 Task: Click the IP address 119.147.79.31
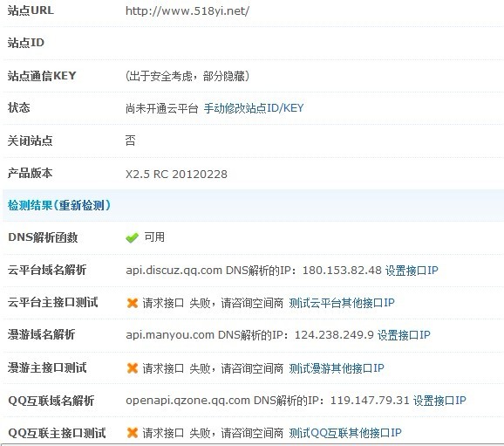click(x=370, y=401)
